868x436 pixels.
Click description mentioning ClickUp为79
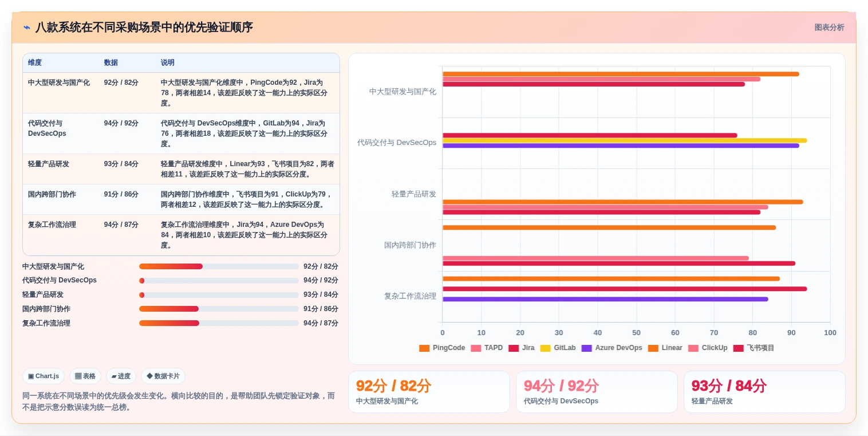click(246, 199)
